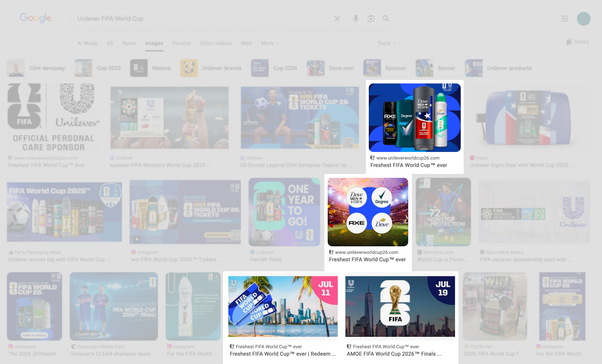Open 'The 2026 @fifaworl...' Instagram link
This screenshot has width=602, height=364.
(x=34, y=354)
